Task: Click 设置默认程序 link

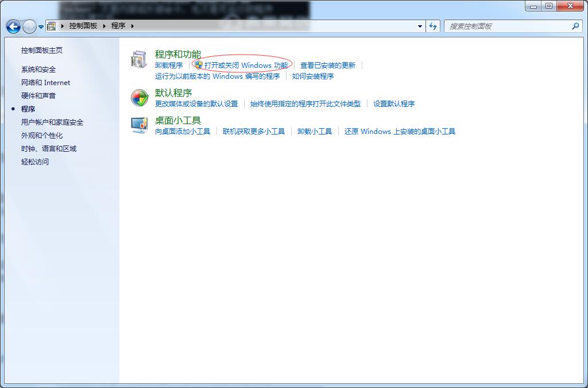Action: [394, 103]
